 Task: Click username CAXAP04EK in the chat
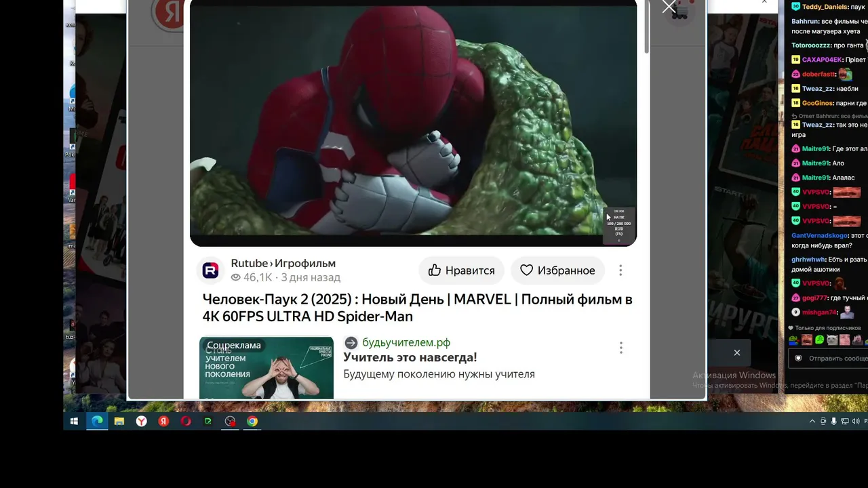pos(823,60)
